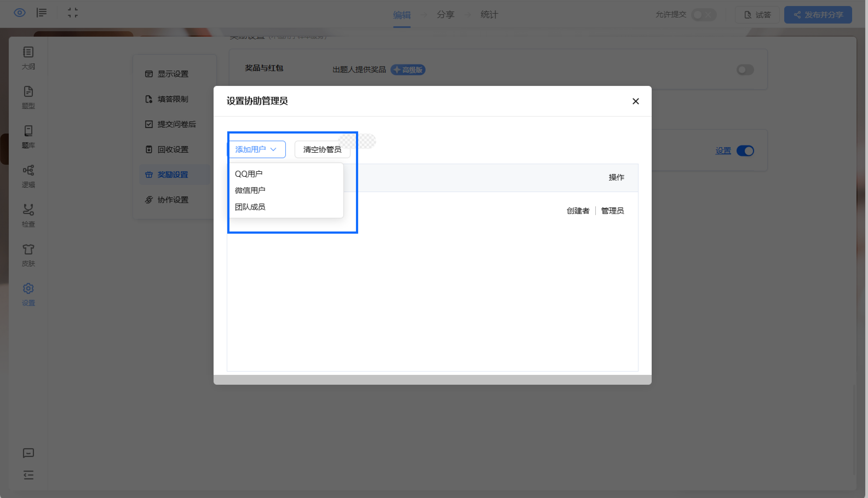868x498 pixels.
Task: Click the preview eye icon
Action: click(x=19, y=13)
